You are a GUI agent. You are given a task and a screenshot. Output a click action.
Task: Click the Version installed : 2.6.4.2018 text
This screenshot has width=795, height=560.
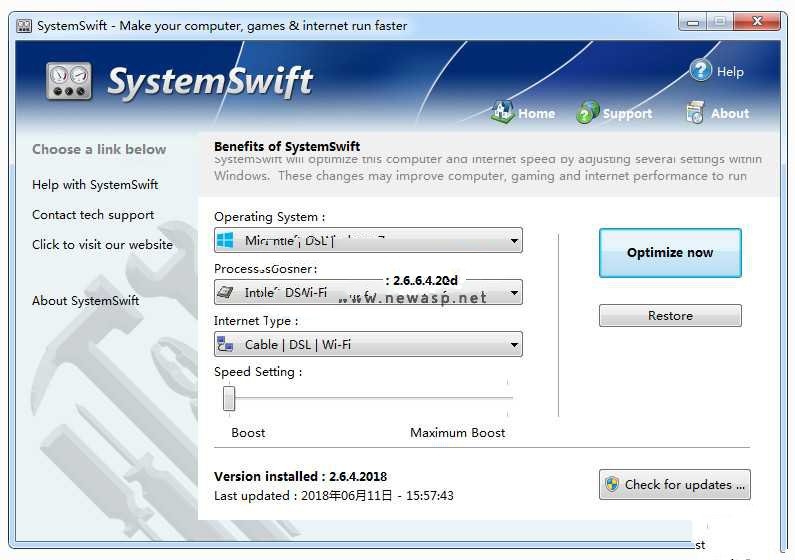point(300,476)
